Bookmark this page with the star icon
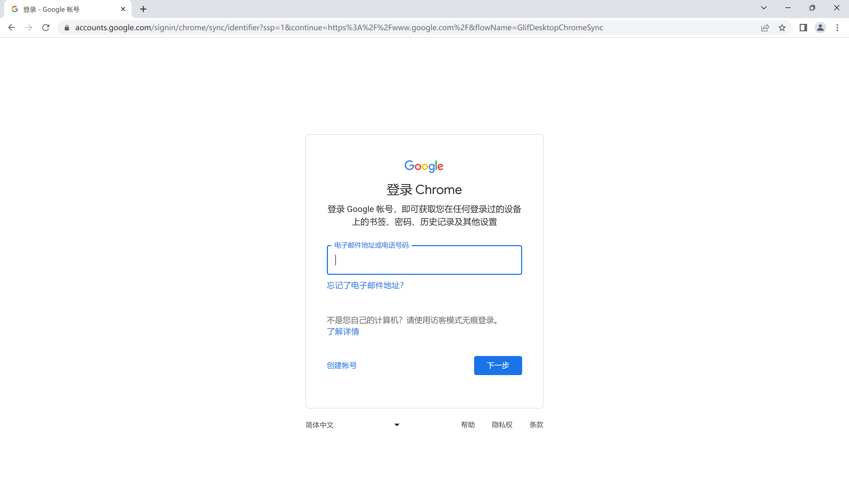The width and height of the screenshot is (849, 504). (x=782, y=28)
